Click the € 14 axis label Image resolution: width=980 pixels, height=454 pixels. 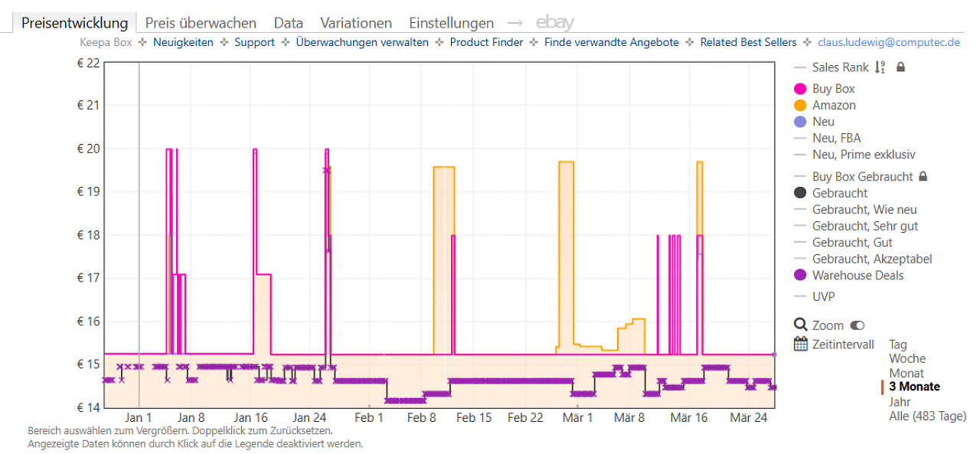[89, 407]
